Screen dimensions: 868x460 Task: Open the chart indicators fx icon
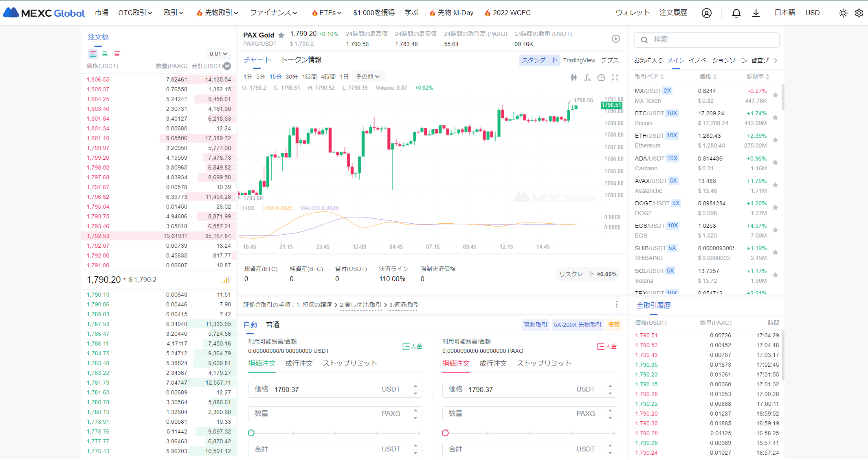click(587, 77)
